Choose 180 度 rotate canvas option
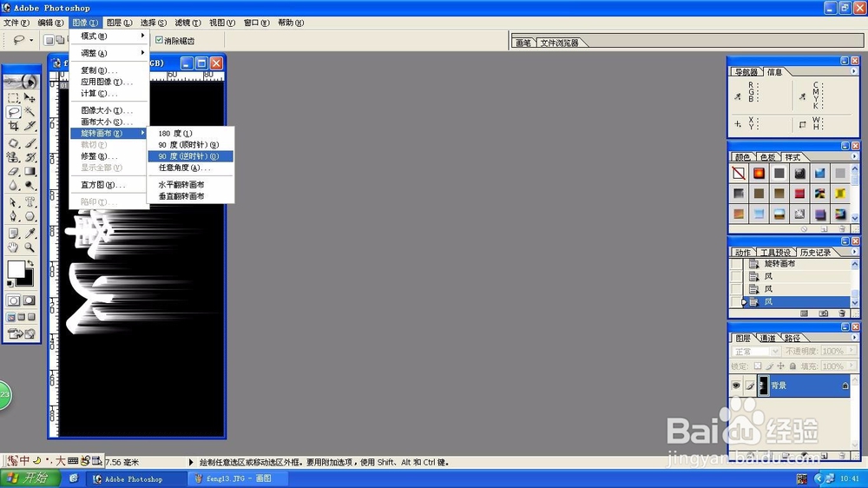Viewport: 868px width, 488px height. coord(190,134)
